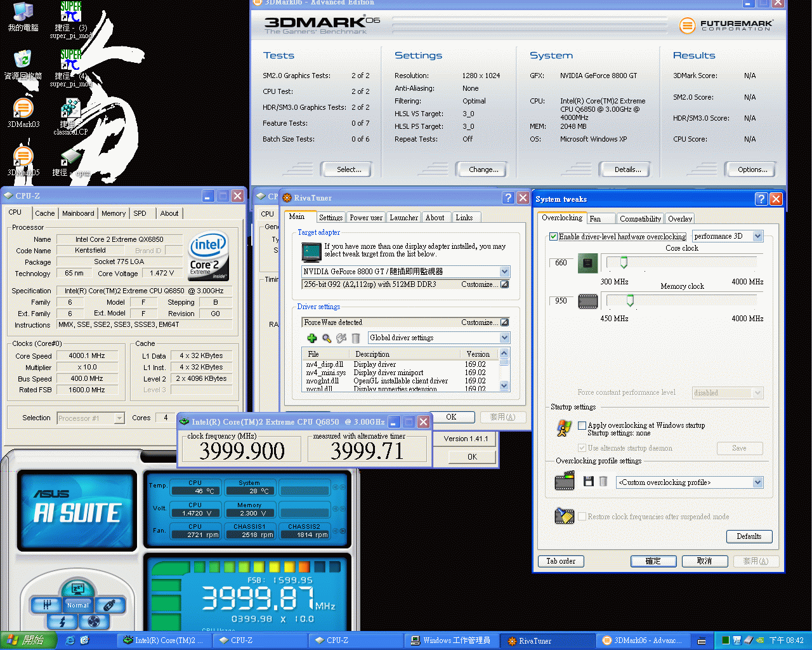Click AI Suite fan button
Image resolution: width=812 pixels, height=650 pixels.
pos(94,622)
